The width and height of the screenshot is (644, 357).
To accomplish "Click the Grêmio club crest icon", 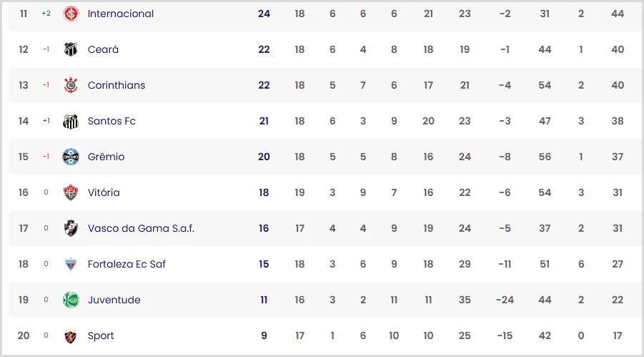I will coord(71,157).
